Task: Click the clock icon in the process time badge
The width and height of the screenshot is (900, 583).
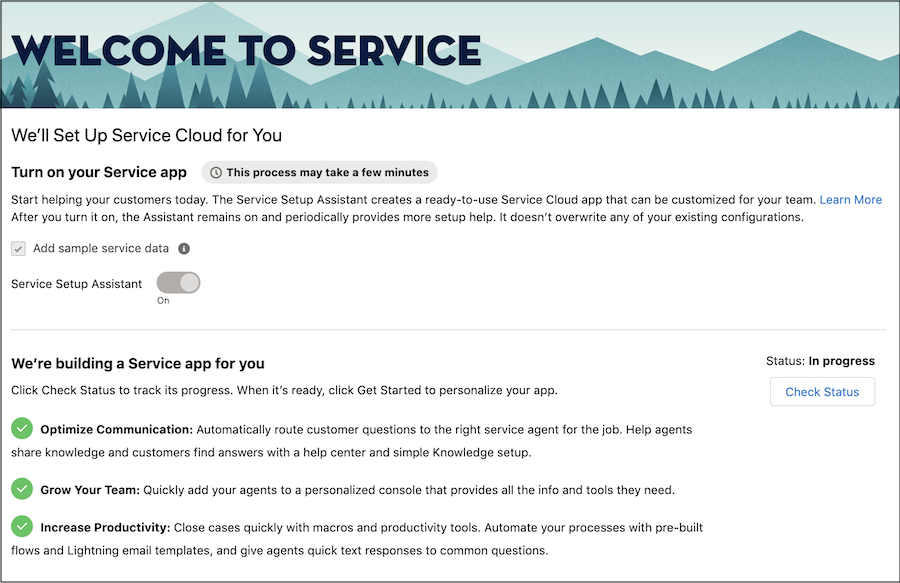Action: [x=216, y=173]
